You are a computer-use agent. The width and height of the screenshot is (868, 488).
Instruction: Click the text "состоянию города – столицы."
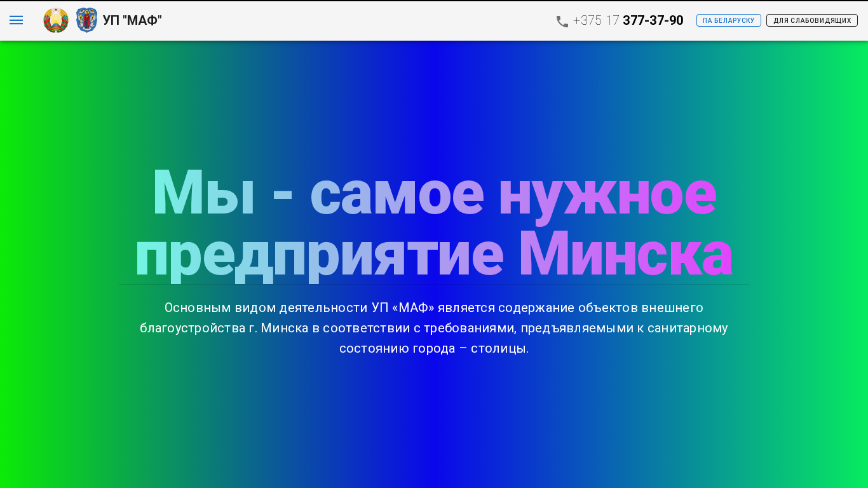pyautogui.click(x=433, y=348)
